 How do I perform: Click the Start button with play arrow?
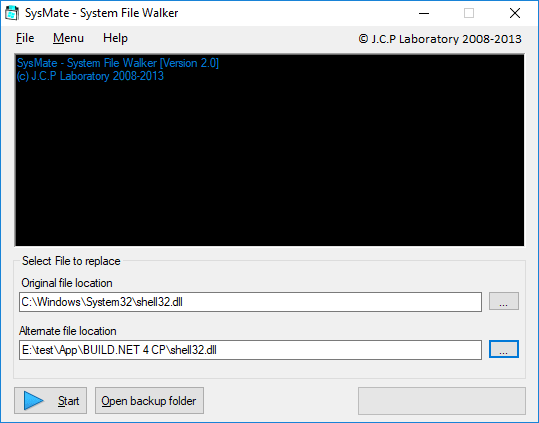[51, 401]
